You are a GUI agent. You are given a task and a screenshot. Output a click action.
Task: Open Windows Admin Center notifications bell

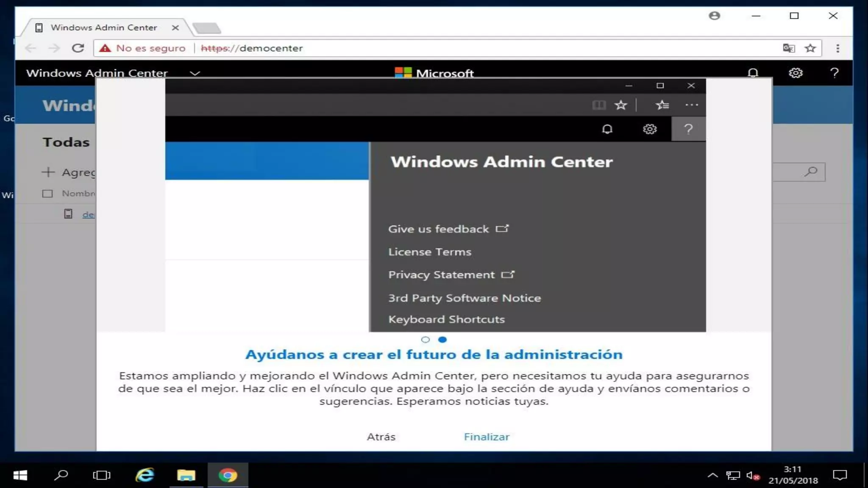753,73
